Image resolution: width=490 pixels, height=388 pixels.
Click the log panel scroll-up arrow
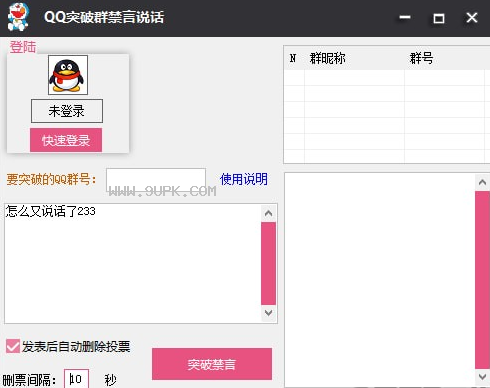[x=482, y=182]
